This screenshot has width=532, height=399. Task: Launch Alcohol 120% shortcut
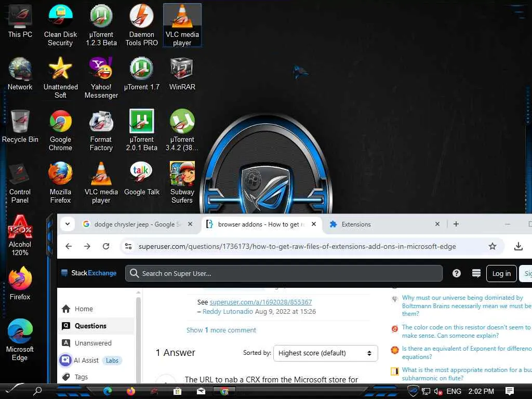point(20,235)
